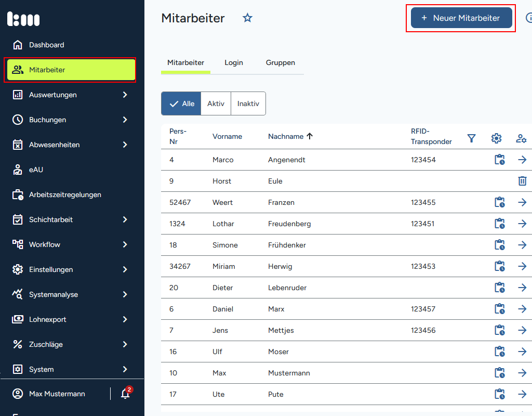Screen dimensions: 532x416
Task: Click the Systemanalyse graph icon
Action: click(x=18, y=294)
